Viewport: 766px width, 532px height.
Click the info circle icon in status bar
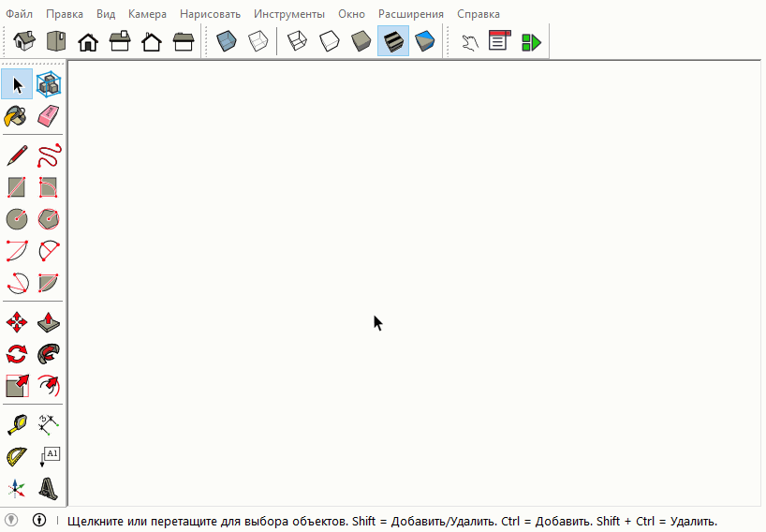[39, 520]
